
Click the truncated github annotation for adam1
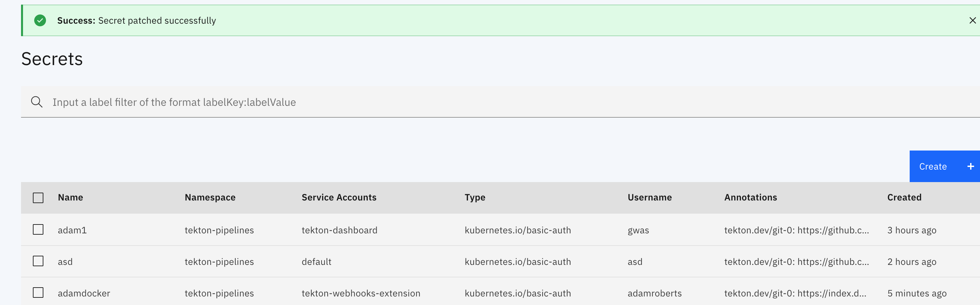tap(797, 230)
